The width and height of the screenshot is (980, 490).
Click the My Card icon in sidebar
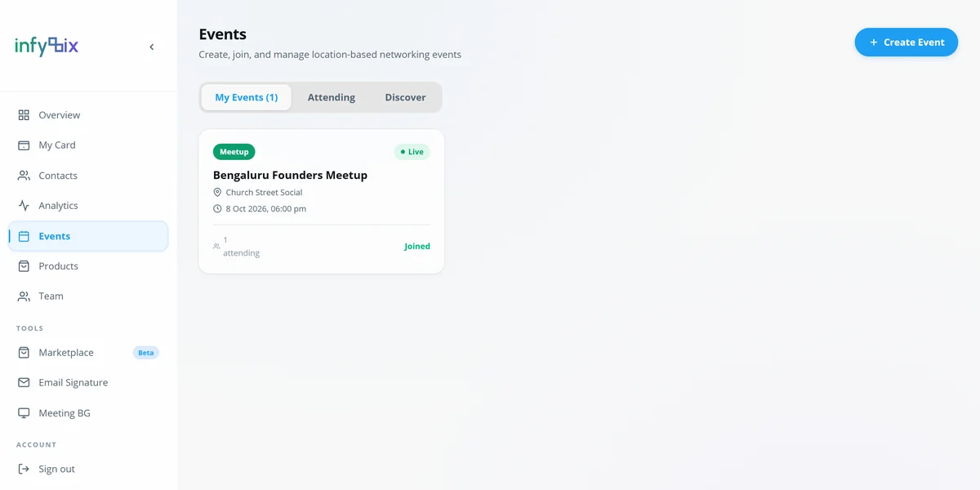tap(24, 145)
